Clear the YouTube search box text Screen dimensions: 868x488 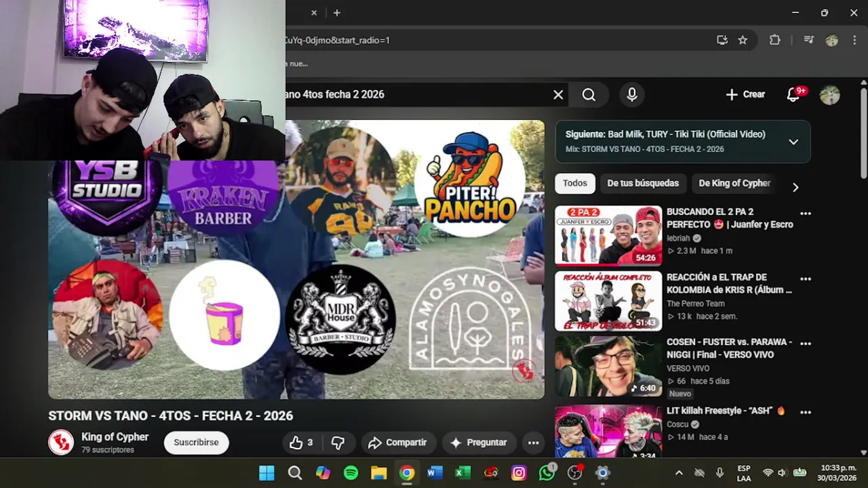558,95
